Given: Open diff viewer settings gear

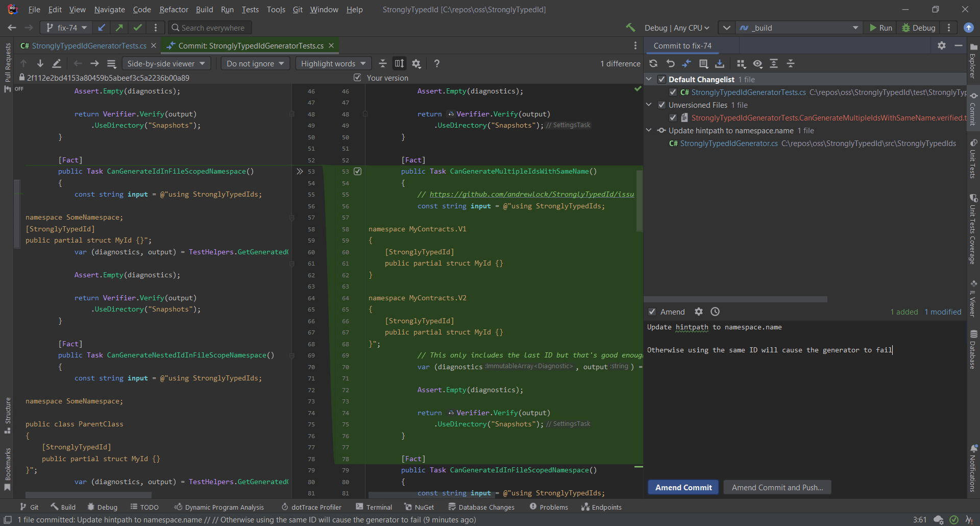Looking at the screenshot, I should tap(416, 63).
